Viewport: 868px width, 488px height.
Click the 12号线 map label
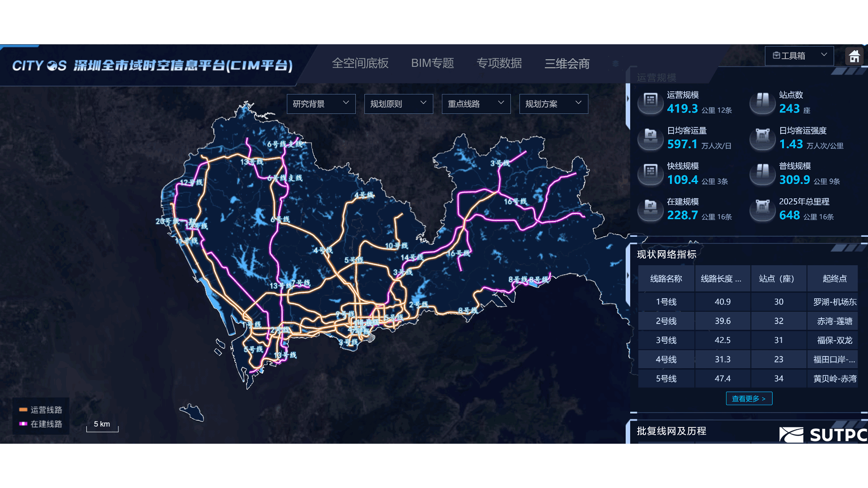point(191,183)
